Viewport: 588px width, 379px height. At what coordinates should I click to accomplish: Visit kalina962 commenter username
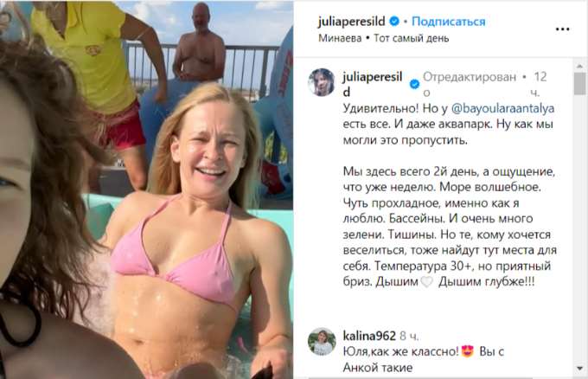pos(369,336)
